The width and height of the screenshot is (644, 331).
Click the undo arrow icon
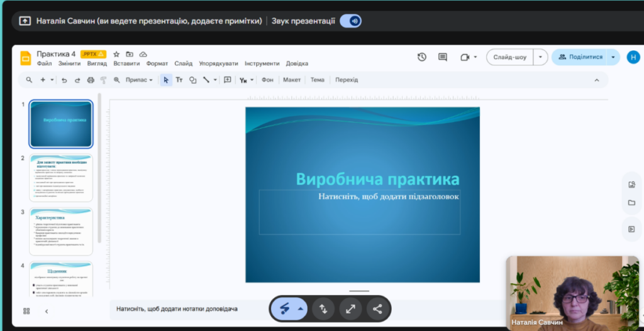64,80
